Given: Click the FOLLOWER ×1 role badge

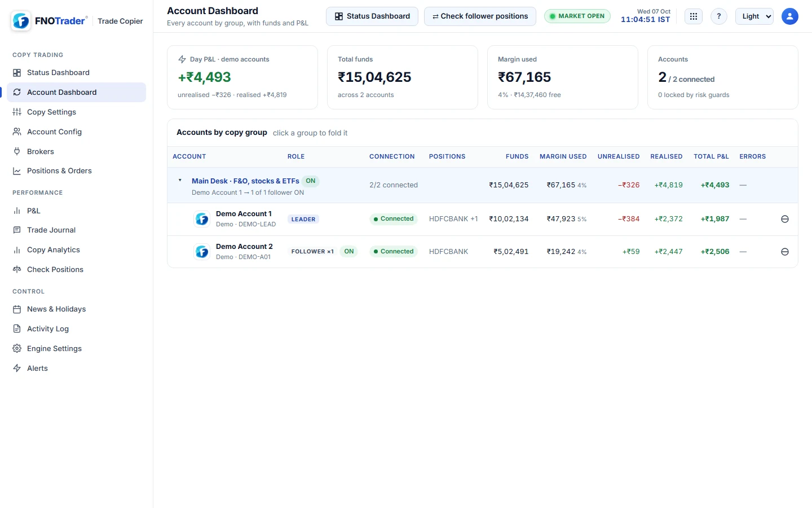Looking at the screenshot, I should 312,252.
